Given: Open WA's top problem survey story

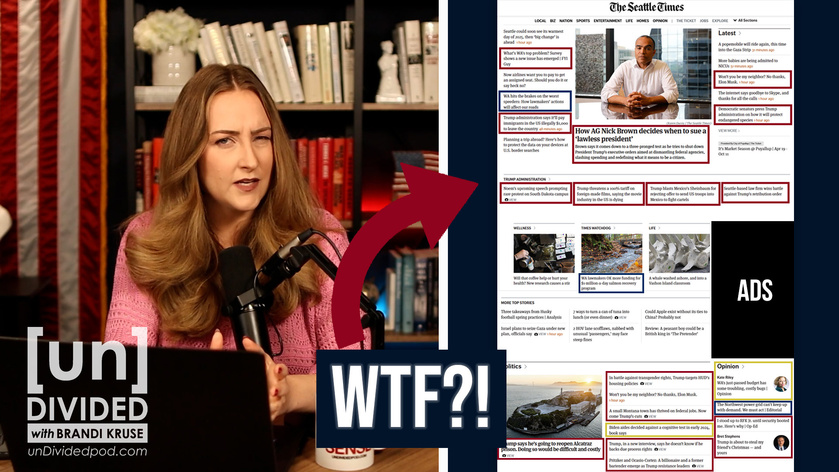Looking at the screenshot, I should pos(536,59).
